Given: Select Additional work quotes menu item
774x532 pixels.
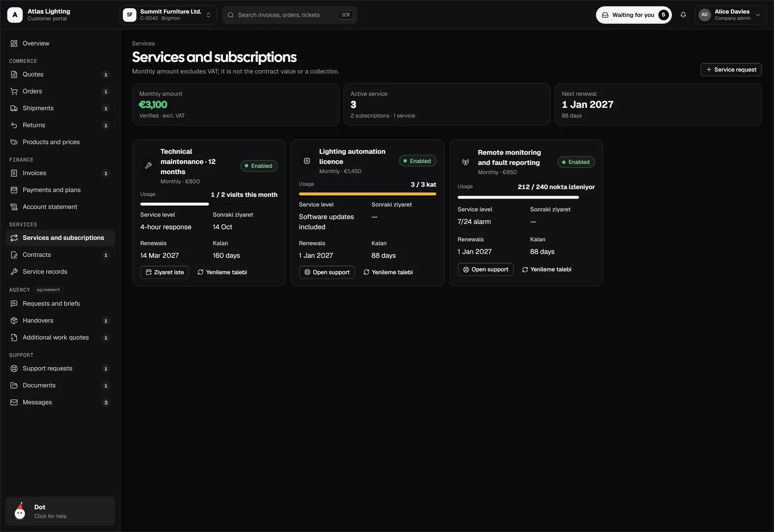Looking at the screenshot, I should coord(60,338).
